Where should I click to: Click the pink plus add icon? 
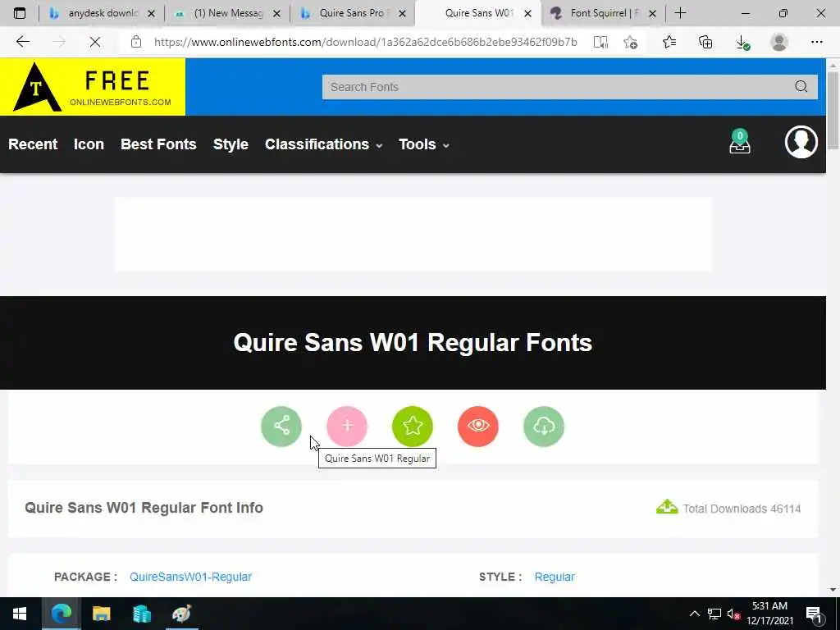click(347, 427)
